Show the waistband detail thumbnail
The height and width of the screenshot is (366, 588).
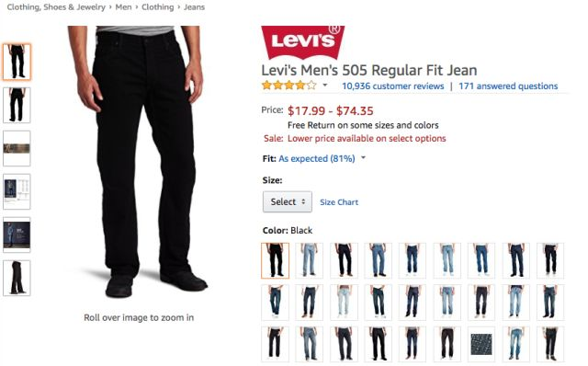17,148
